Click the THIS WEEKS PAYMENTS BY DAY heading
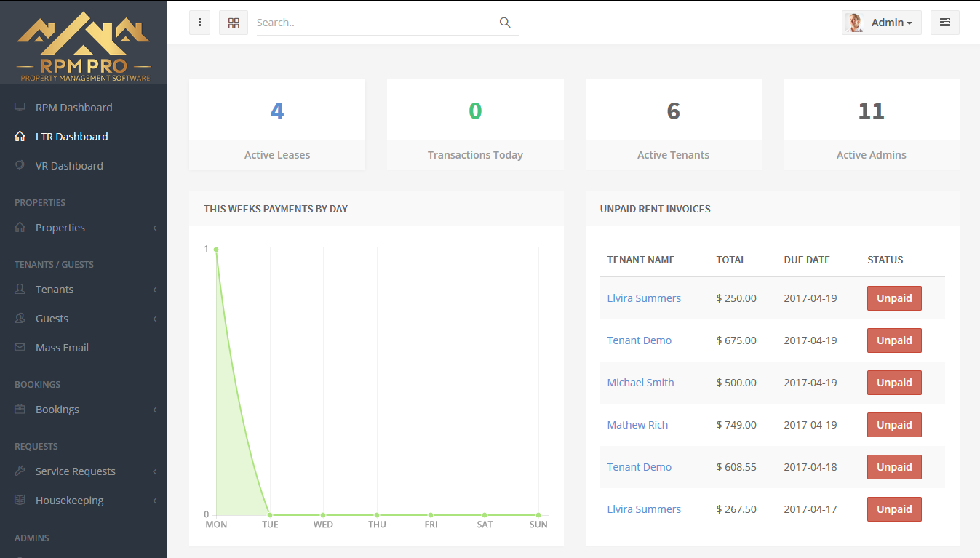Screen dimensions: 980x558 (276, 209)
